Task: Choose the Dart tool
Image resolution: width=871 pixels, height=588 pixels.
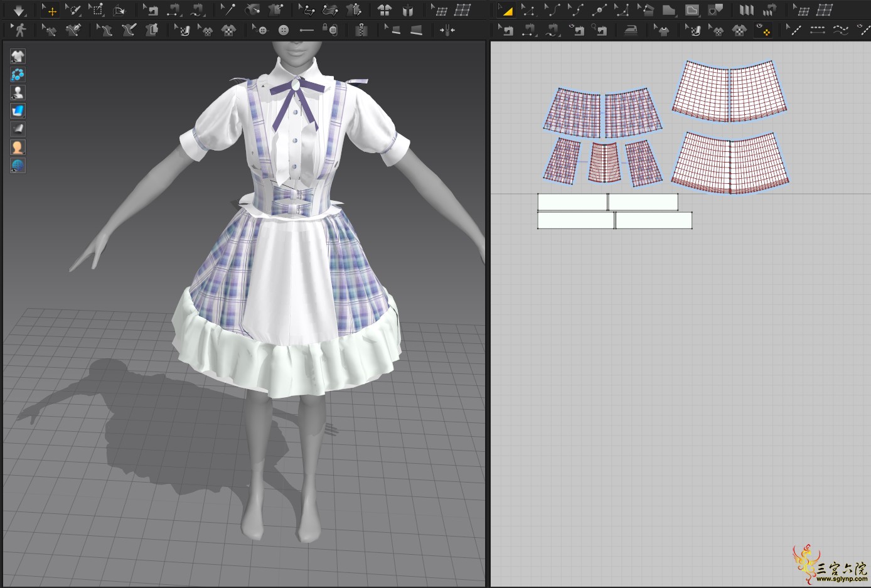Action: [715, 11]
